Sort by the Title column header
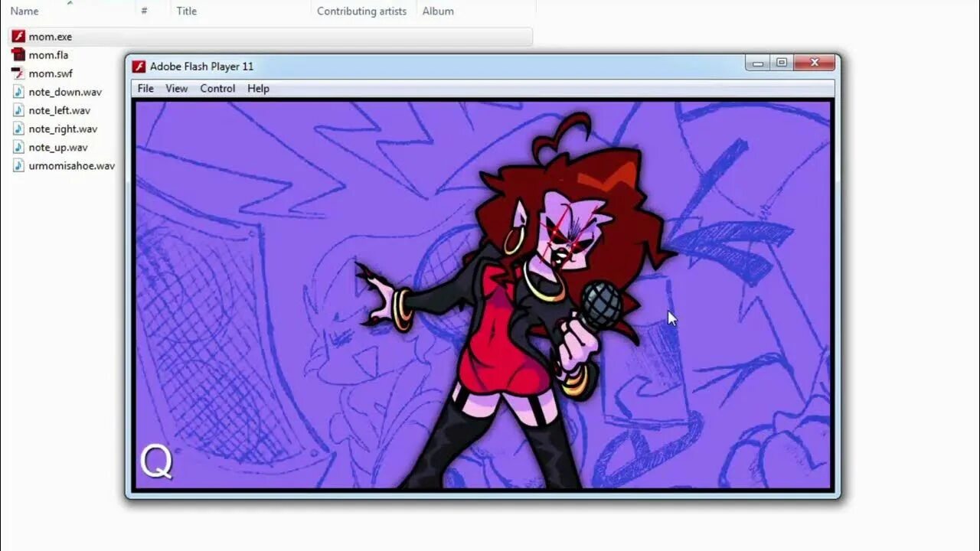 (186, 11)
